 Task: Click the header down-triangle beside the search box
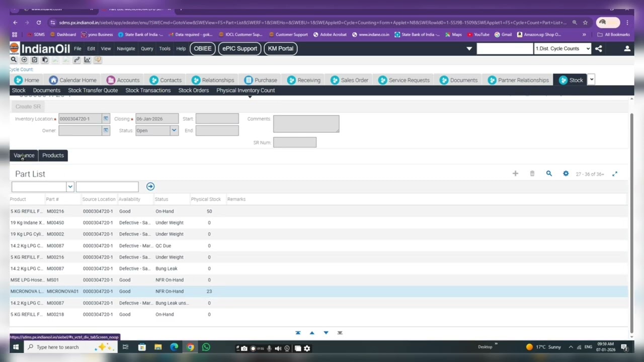469,49
